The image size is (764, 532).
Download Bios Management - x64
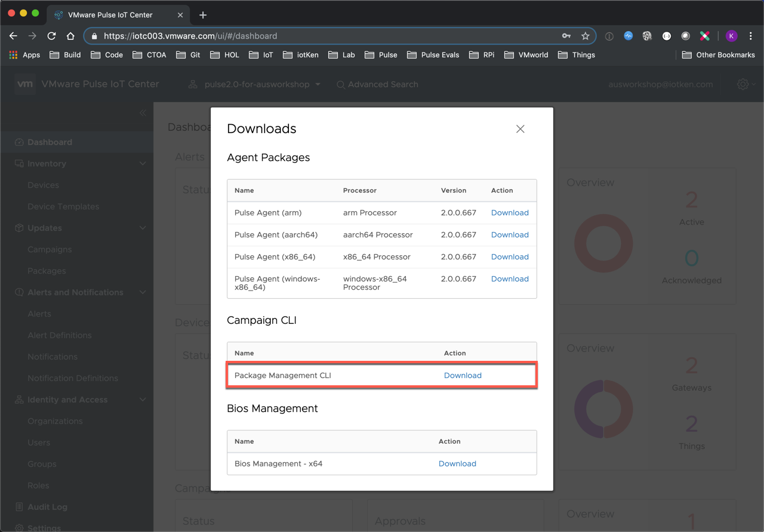pos(457,464)
